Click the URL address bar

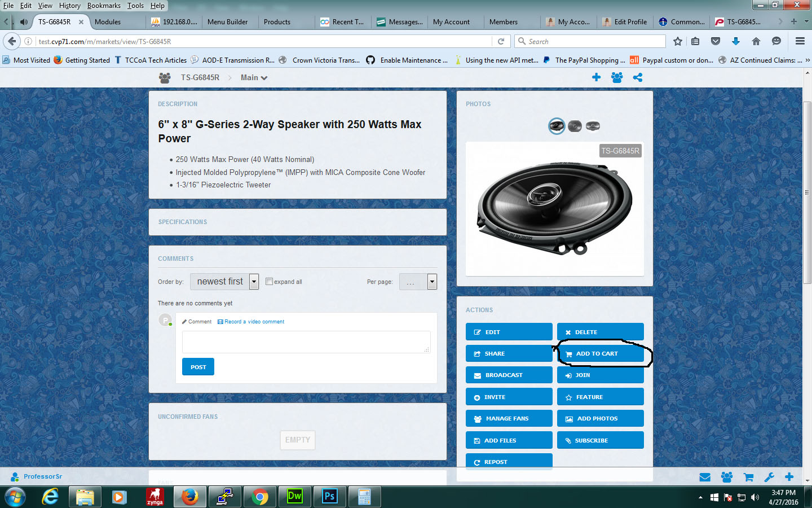[264, 41]
